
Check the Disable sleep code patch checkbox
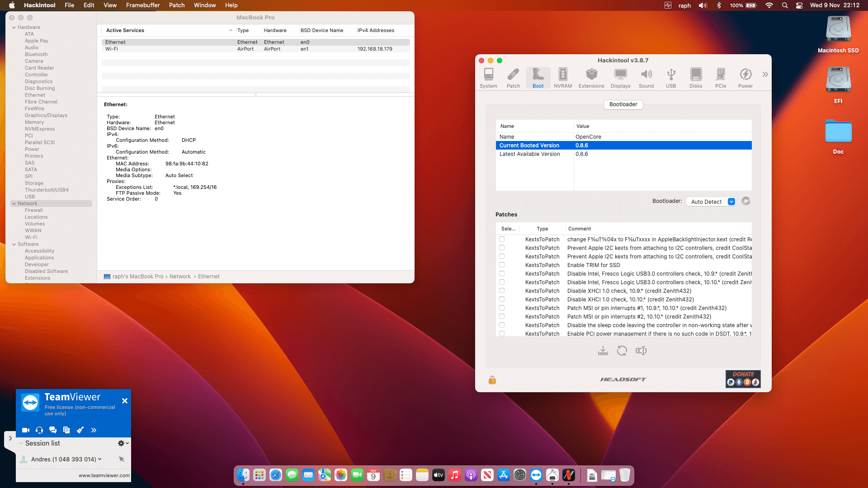click(502, 325)
